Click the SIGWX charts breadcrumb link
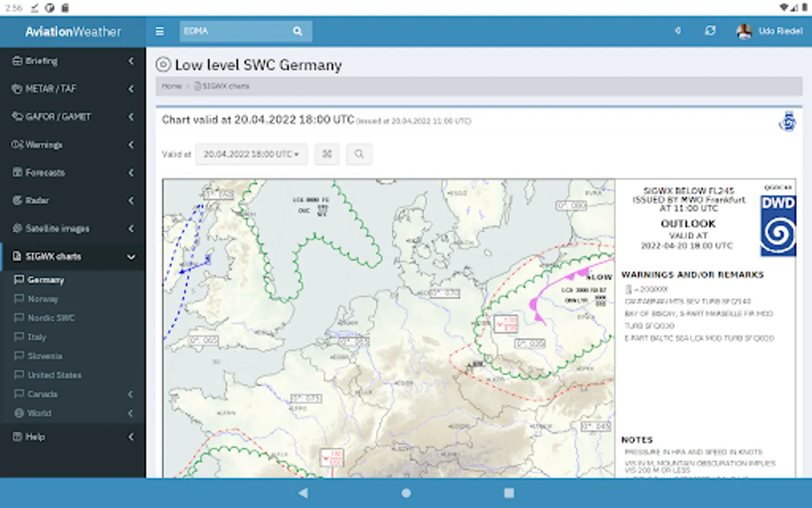812x508 pixels. click(x=226, y=86)
